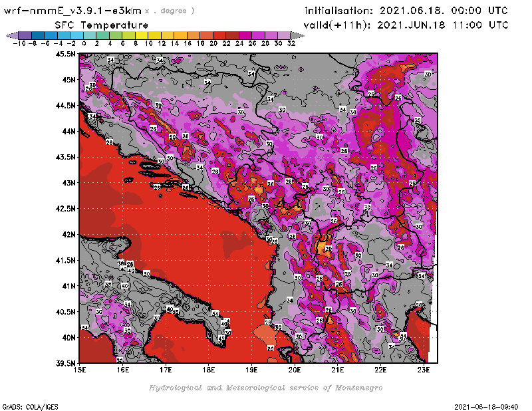Click the '40.5N' latitude axis label

pos(65,312)
